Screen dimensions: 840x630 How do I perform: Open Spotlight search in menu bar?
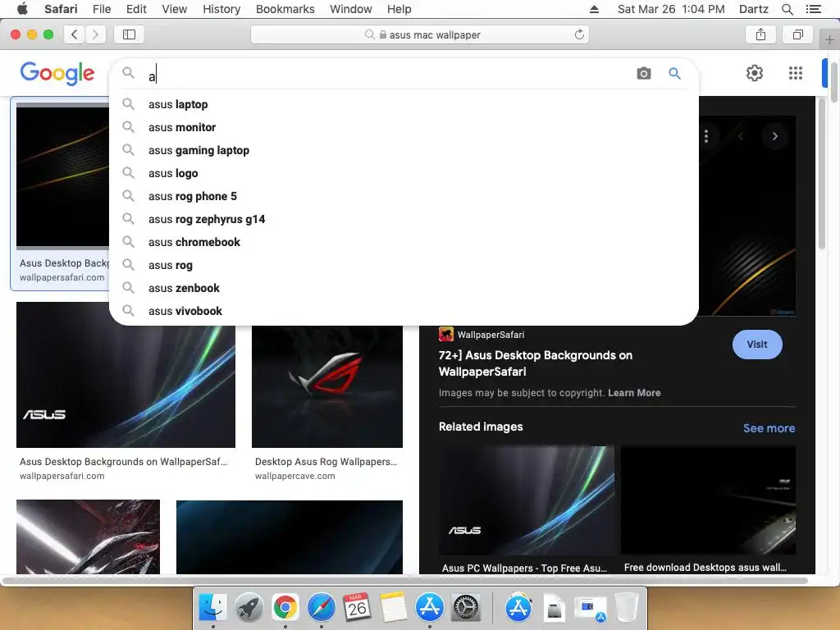pos(787,9)
